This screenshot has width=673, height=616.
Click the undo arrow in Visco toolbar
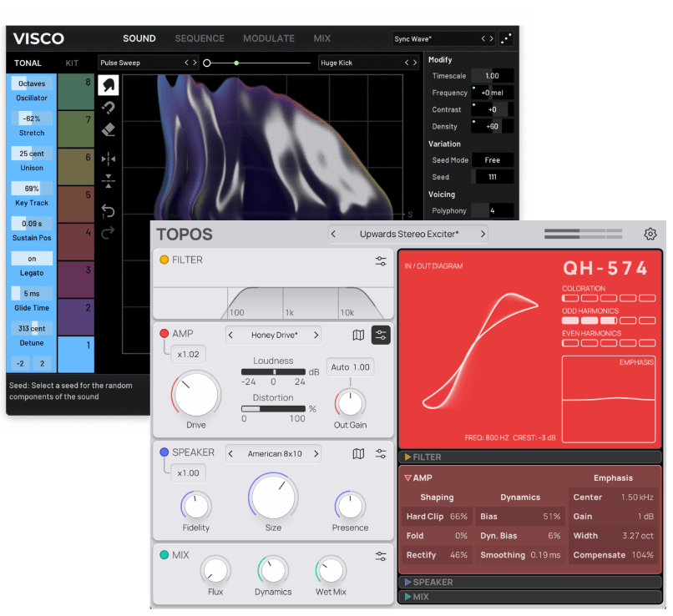(x=108, y=210)
